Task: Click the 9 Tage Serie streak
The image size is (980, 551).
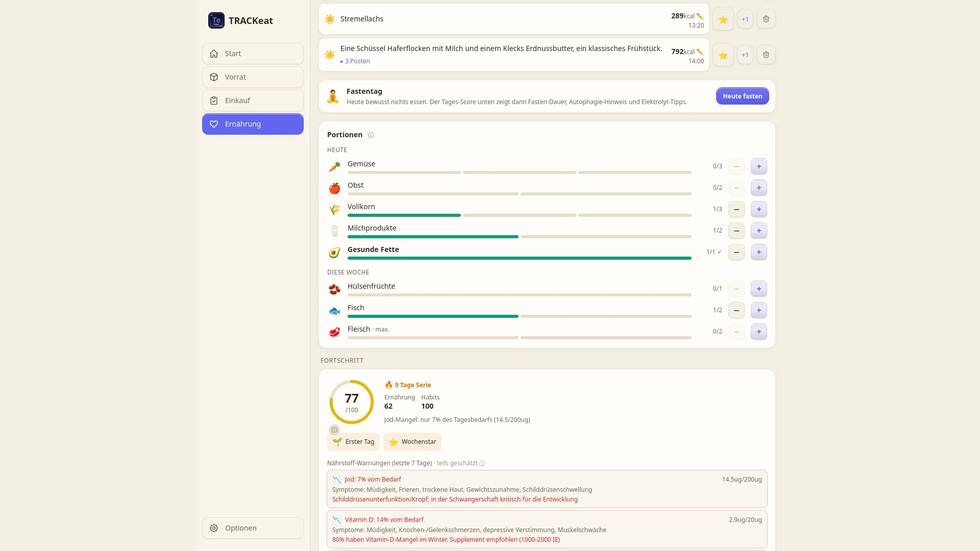Action: [408, 385]
